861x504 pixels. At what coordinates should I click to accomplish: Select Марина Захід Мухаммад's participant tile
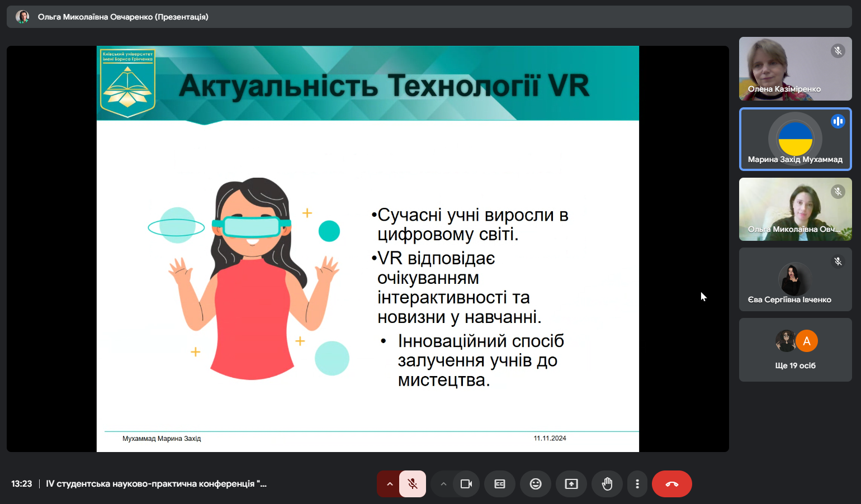pos(795,139)
